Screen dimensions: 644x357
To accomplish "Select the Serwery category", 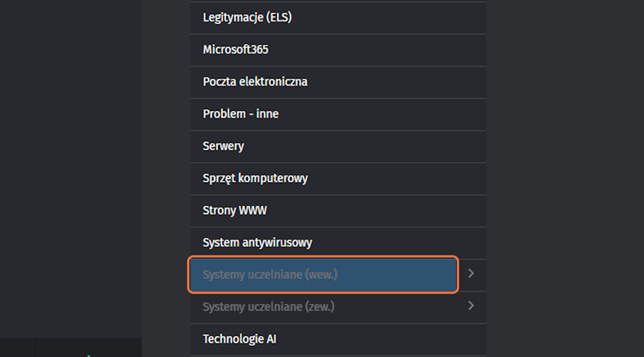I will coord(223,146).
